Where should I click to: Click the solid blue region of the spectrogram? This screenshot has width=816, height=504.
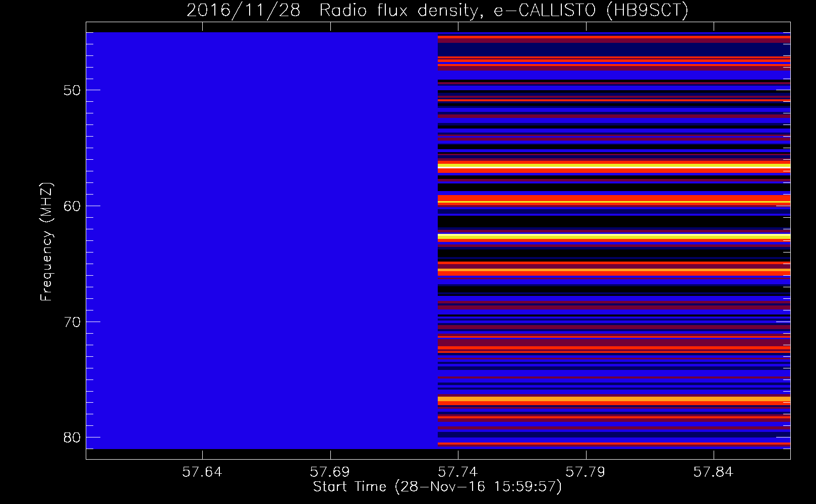coord(262,240)
